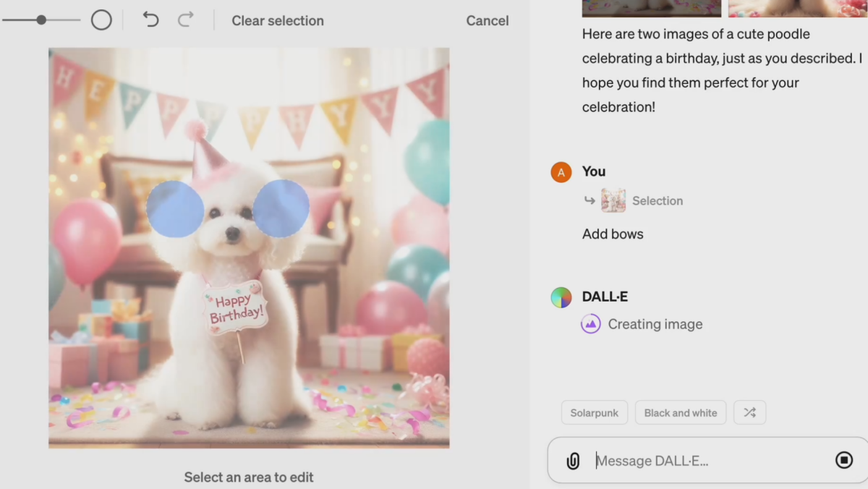Focus the Message DALL·E input field
The image size is (868, 489).
709,461
